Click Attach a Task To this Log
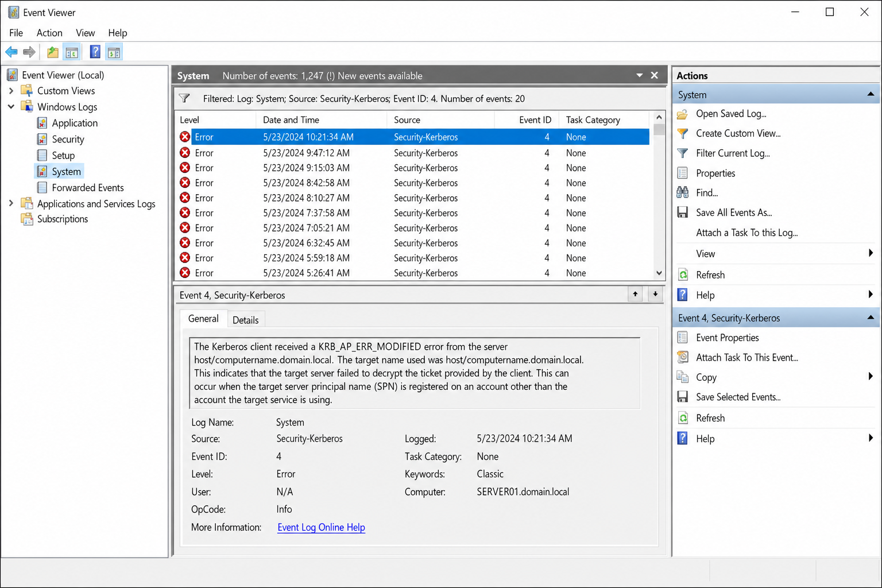Screen dimensions: 882x588 pos(746,233)
